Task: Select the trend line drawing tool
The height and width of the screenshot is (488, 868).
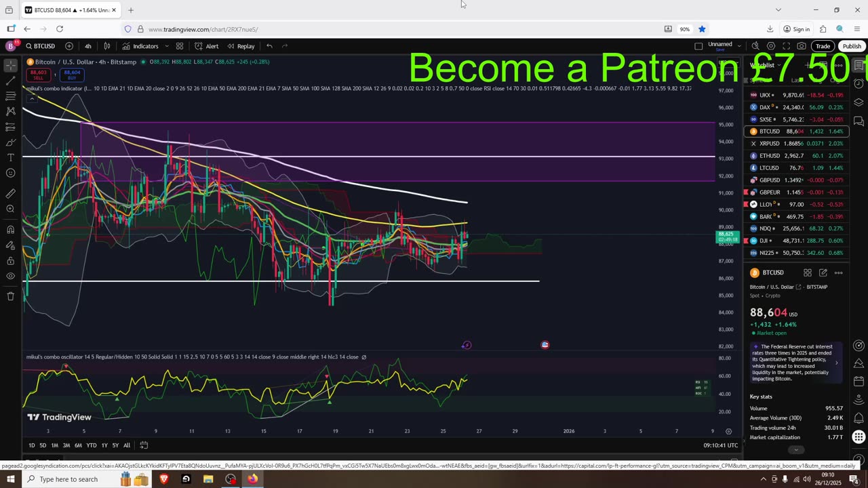Action: pyautogui.click(x=10, y=81)
